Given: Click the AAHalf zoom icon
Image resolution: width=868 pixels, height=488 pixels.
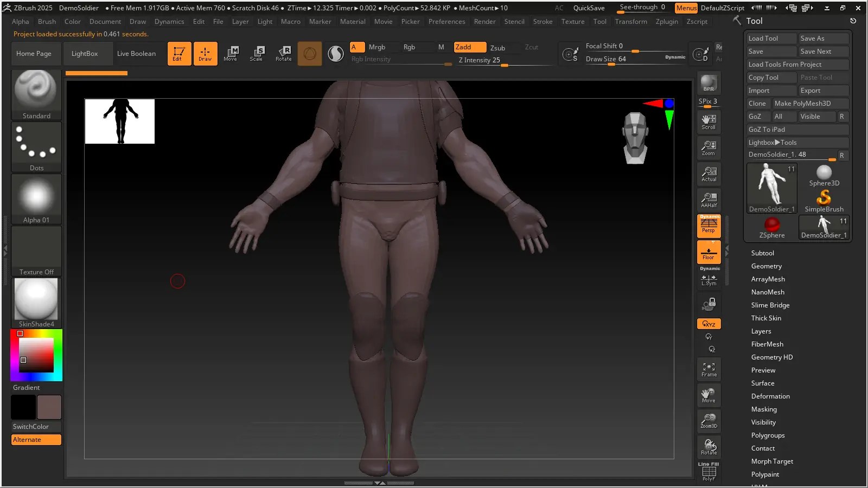Looking at the screenshot, I should (709, 200).
